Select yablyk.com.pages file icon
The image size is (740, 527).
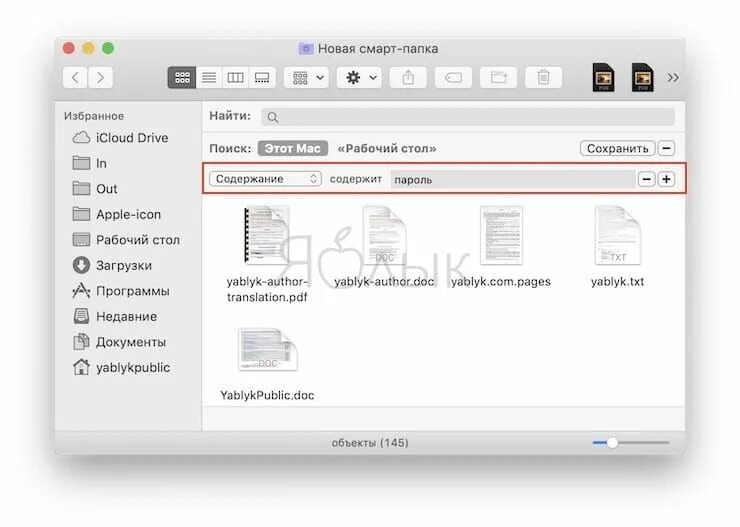point(501,235)
